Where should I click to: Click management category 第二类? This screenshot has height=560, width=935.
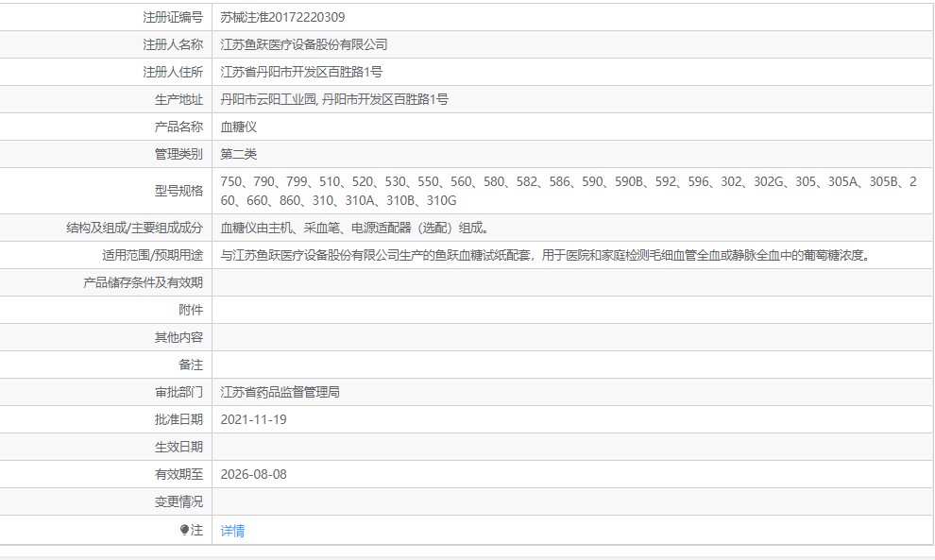coord(239,155)
